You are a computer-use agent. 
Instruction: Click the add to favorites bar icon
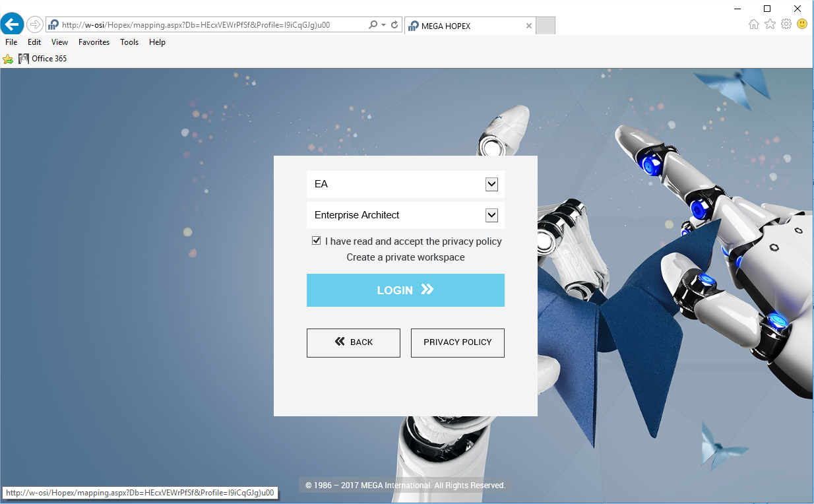click(x=8, y=59)
